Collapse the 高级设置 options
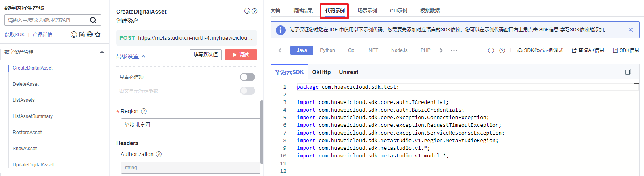This screenshot has height=176, width=644. 131,56
